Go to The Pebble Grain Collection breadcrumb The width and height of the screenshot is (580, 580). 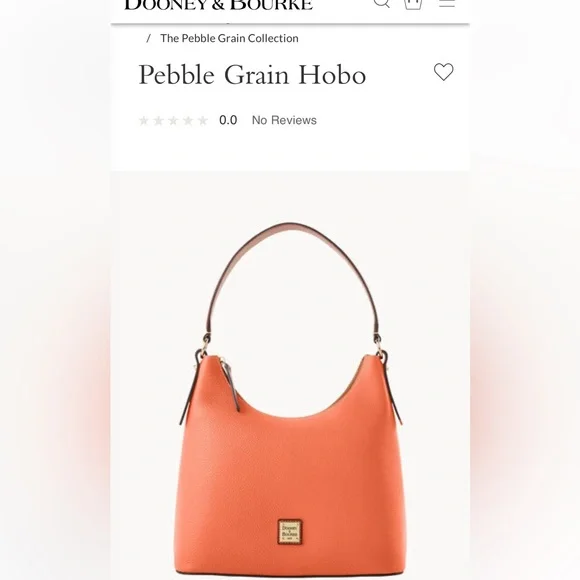pyautogui.click(x=229, y=38)
